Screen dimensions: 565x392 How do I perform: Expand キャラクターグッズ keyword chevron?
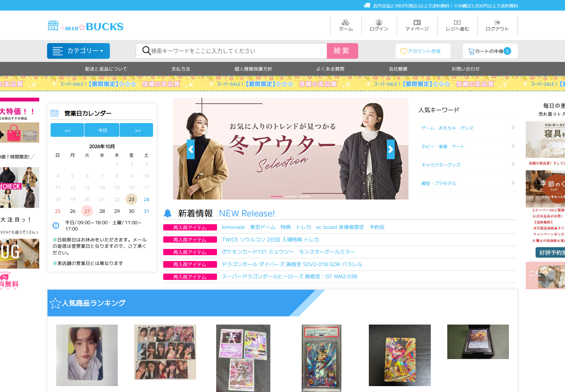pyautogui.click(x=513, y=164)
